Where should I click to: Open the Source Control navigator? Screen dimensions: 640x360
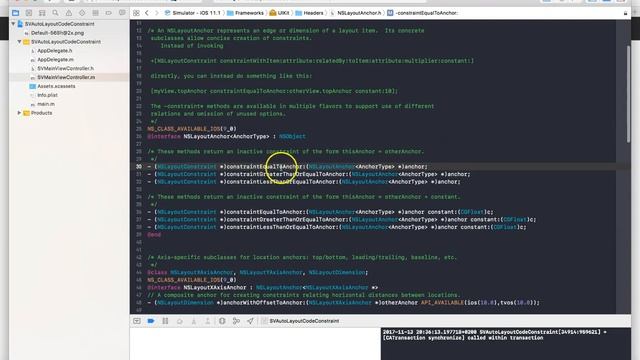[x=29, y=13]
